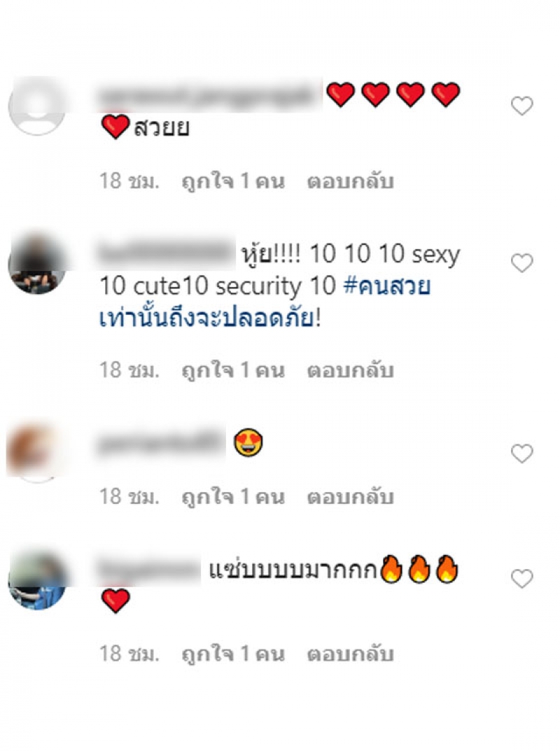Screen dimensions: 560x751
Task: View likes 'ถูกใจ 1 คน' on the heart-eyes comment
Action: point(233,497)
